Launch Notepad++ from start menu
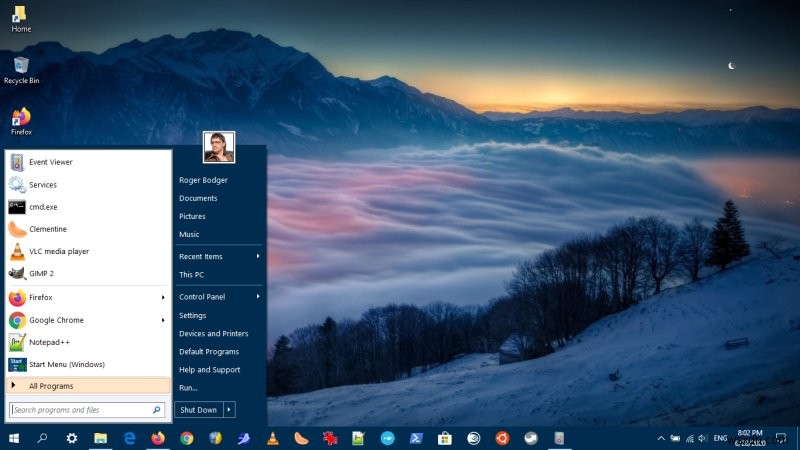The image size is (800, 450). 88,342
